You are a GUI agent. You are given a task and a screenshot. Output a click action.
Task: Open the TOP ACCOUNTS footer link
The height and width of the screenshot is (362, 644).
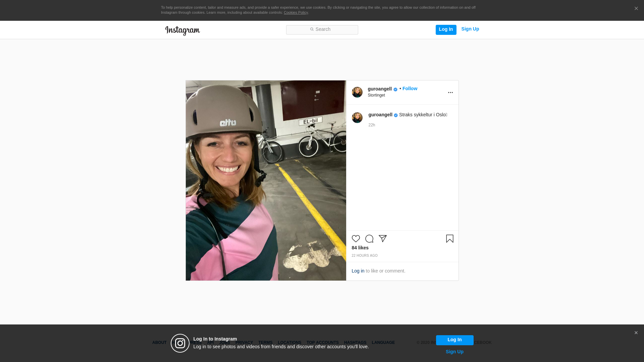click(323, 343)
